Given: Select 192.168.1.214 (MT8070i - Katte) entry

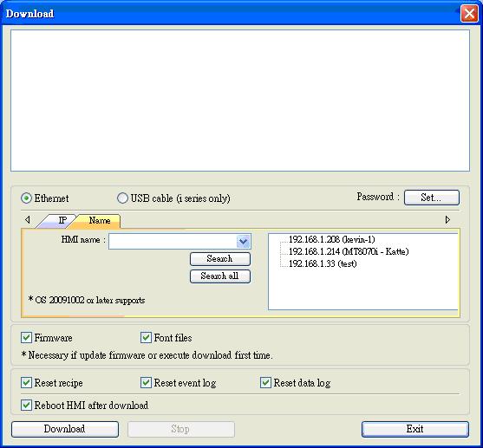Looking at the screenshot, I should click(349, 251).
